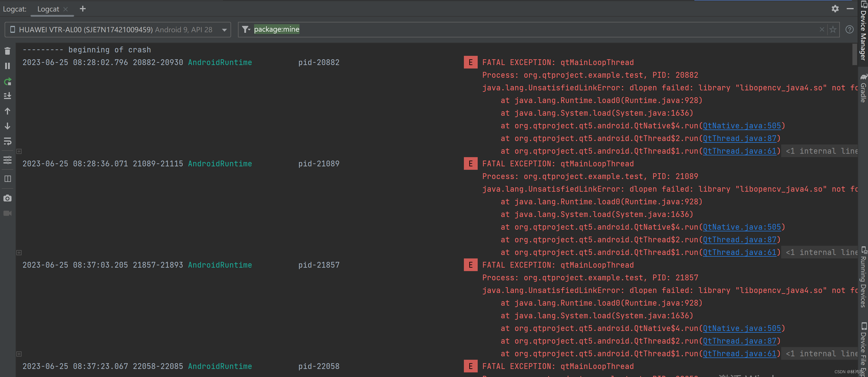Open QtThread.java:87 link in pid-21089 crash
This screenshot has height=377, width=868.
click(739, 240)
